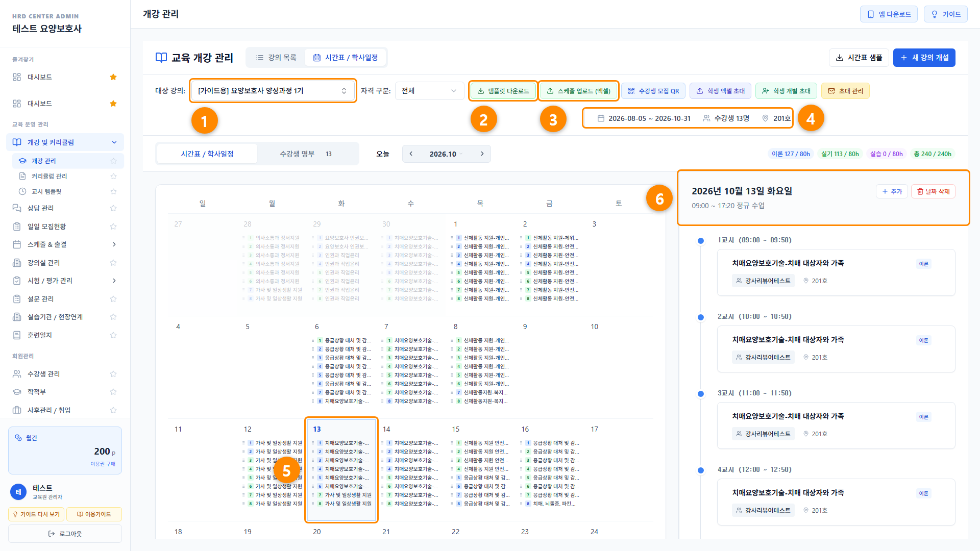Click 이용권 구매 link
The height and width of the screenshot is (551, 980).
coord(103,464)
